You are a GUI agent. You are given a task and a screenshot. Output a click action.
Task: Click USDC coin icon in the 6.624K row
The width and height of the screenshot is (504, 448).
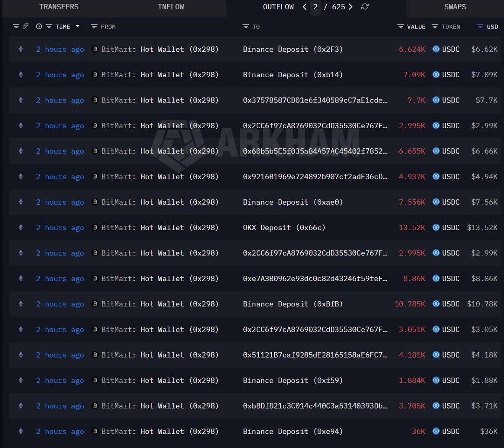436,49
